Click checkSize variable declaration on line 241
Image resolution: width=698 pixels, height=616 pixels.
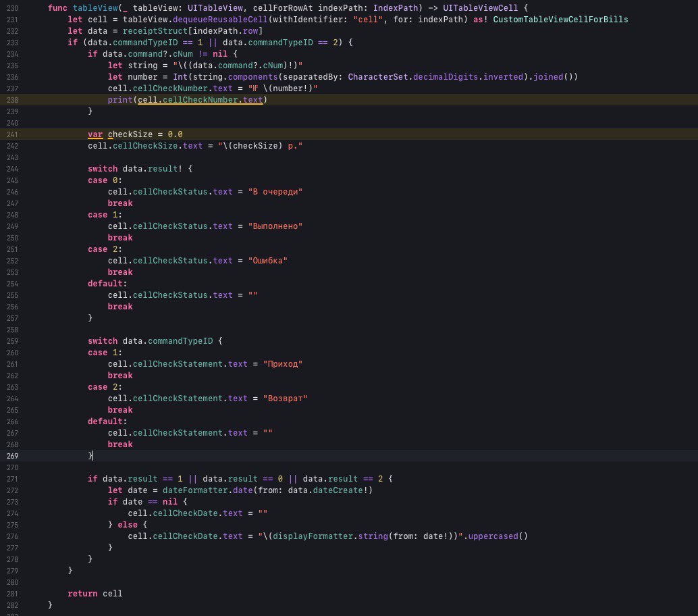(130, 134)
